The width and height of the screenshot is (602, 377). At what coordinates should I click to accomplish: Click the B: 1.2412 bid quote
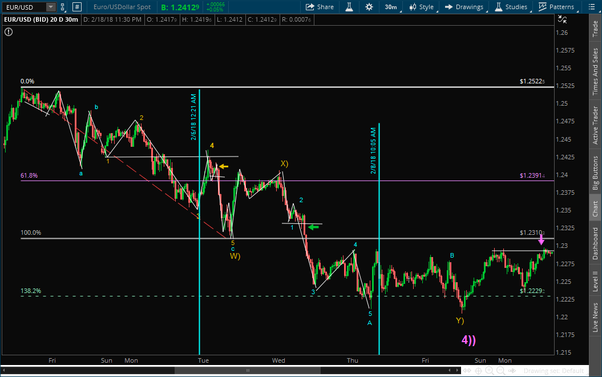pos(180,7)
